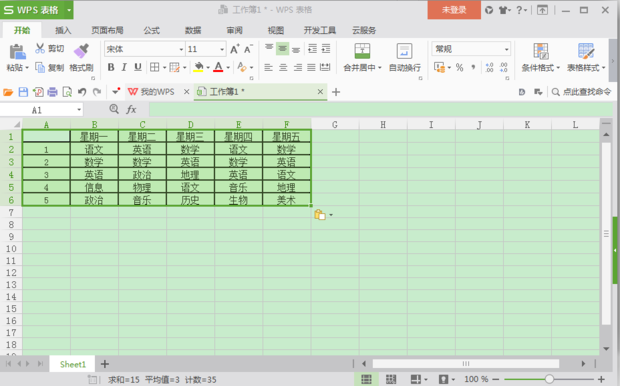Click the decrease decimal places icon
Viewport: 620px width, 386px height.
coord(503,68)
